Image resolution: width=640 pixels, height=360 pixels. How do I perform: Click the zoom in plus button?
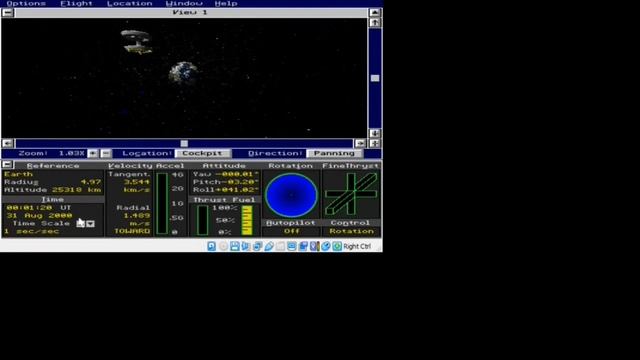tap(93, 153)
